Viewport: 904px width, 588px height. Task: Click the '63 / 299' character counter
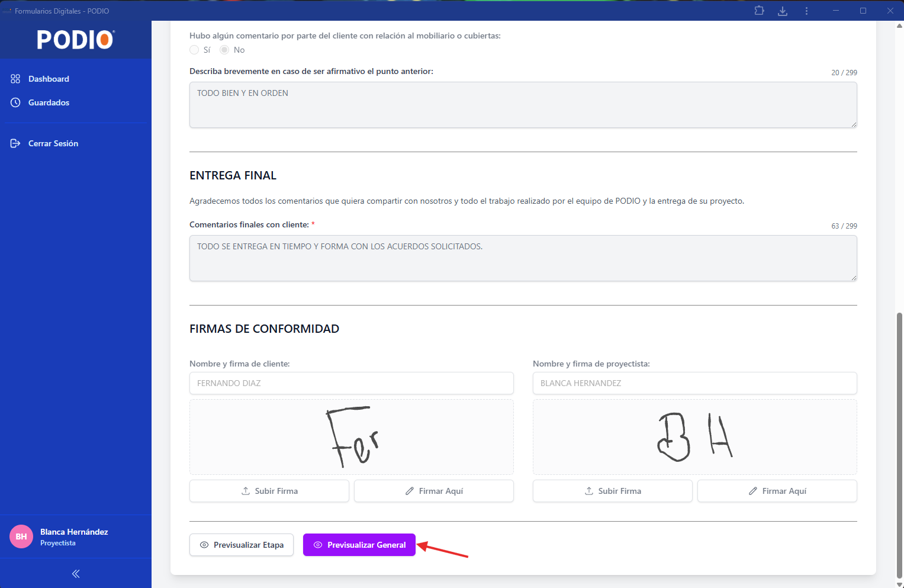(844, 226)
